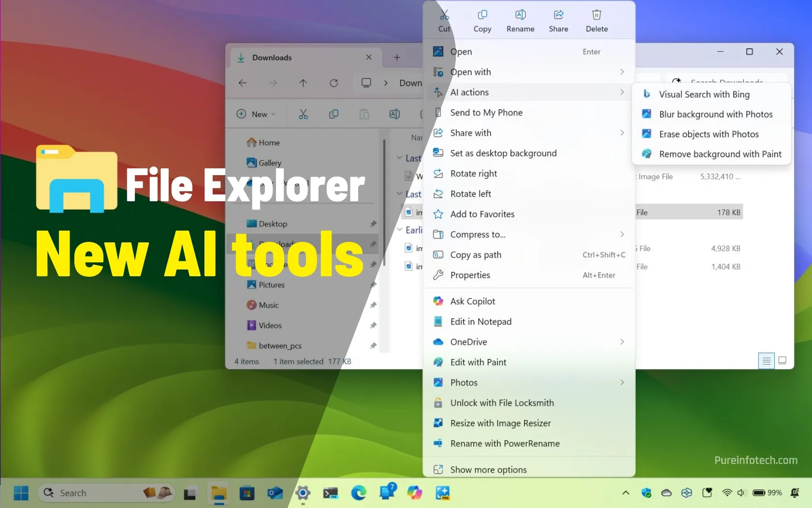Click taskbar Search box
The image size is (812, 508).
point(106,493)
